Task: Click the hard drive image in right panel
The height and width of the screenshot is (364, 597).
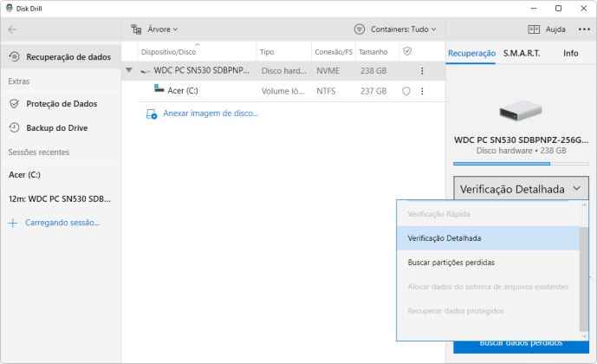Action: (521, 110)
